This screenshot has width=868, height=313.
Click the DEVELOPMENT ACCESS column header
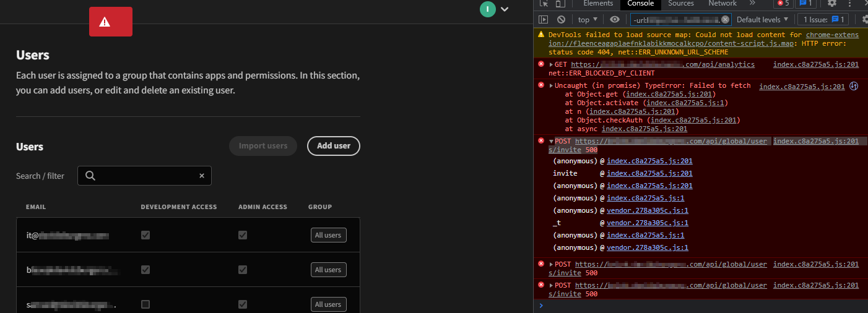[x=179, y=207]
